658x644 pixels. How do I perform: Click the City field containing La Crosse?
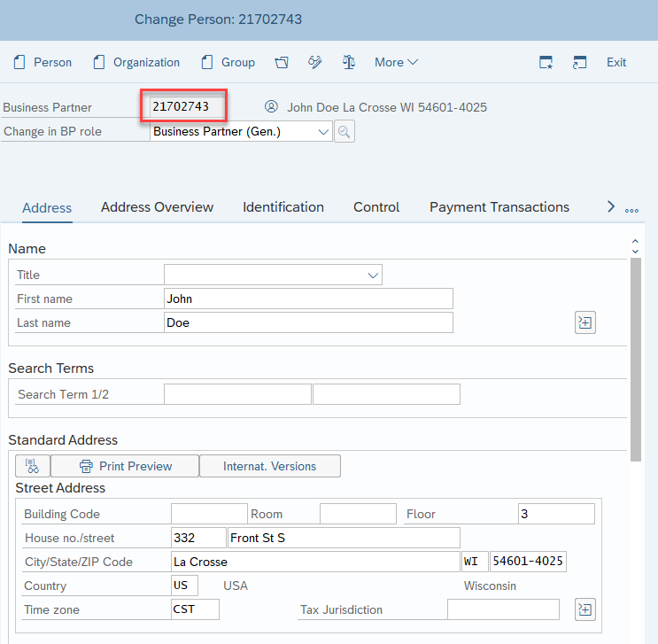click(x=315, y=562)
